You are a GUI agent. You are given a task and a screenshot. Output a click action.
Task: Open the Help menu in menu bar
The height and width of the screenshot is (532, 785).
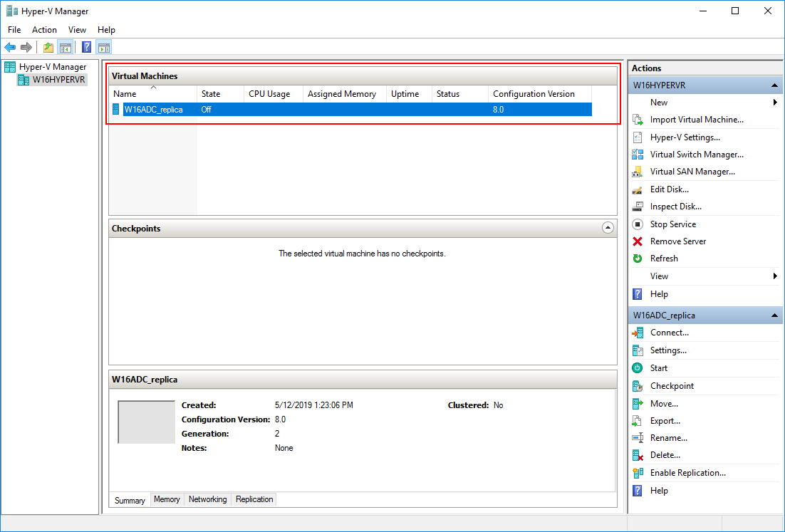click(106, 29)
